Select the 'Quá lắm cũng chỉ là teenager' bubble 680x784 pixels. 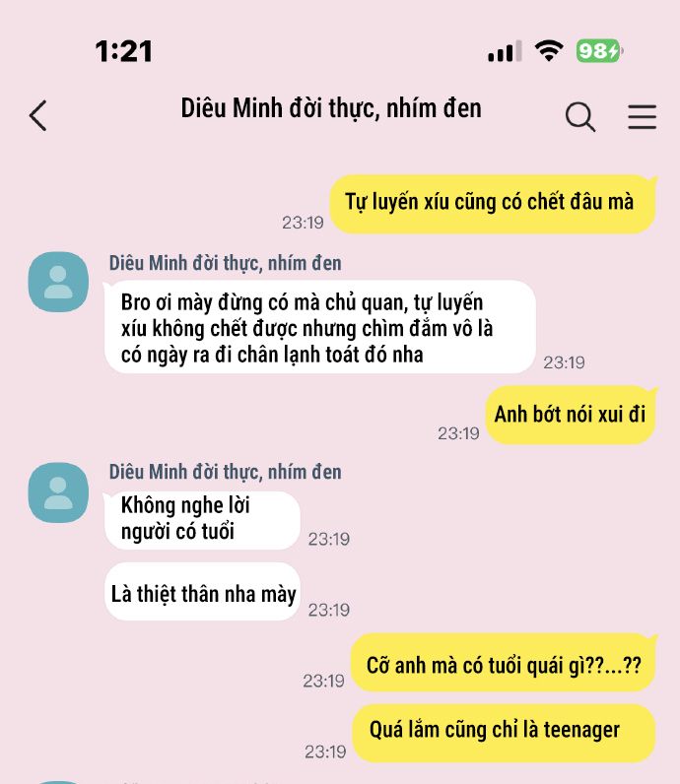pos(504,733)
